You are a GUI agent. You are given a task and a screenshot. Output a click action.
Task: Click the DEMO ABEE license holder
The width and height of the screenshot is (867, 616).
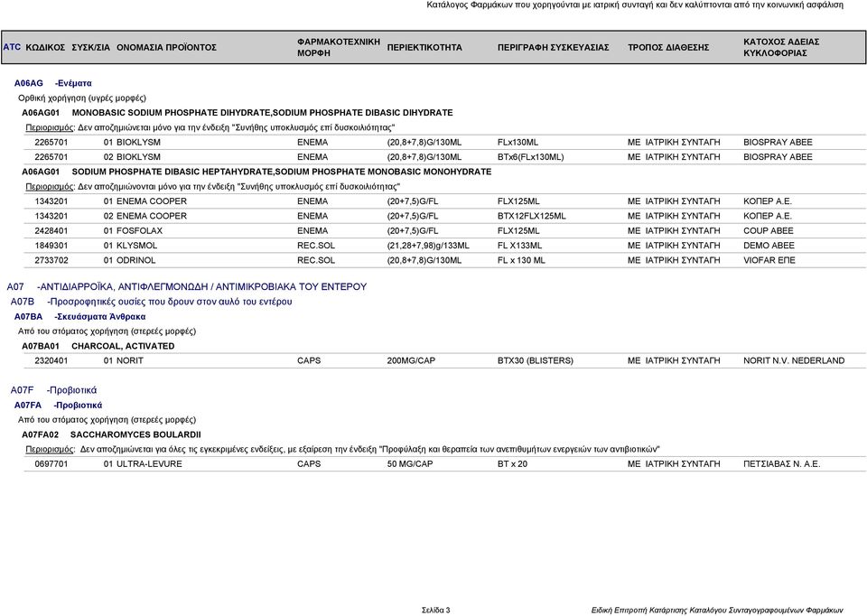(x=769, y=246)
